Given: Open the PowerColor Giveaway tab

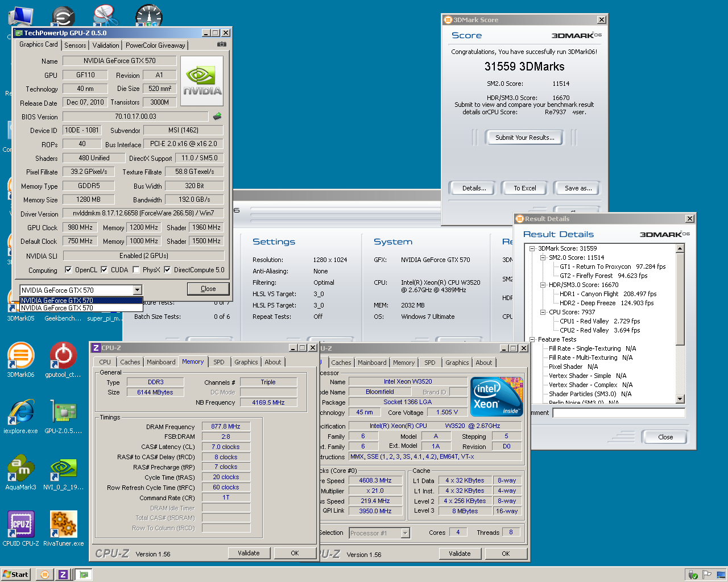Looking at the screenshot, I should point(155,45).
